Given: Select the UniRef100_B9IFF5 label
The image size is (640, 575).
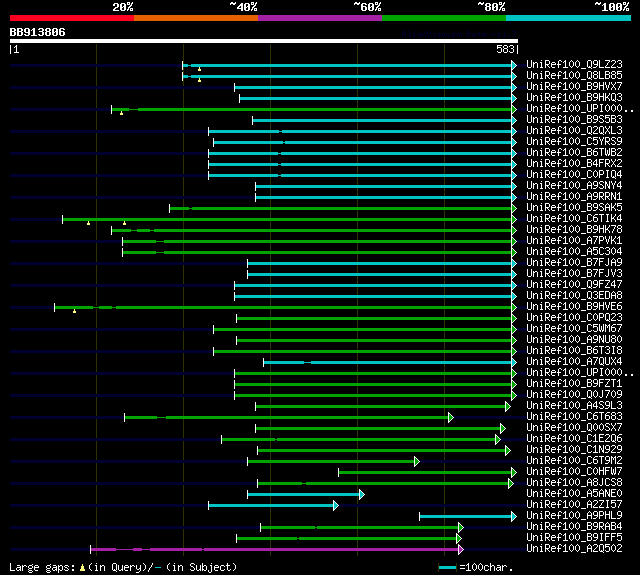Looking at the screenshot, I should coord(574,538).
